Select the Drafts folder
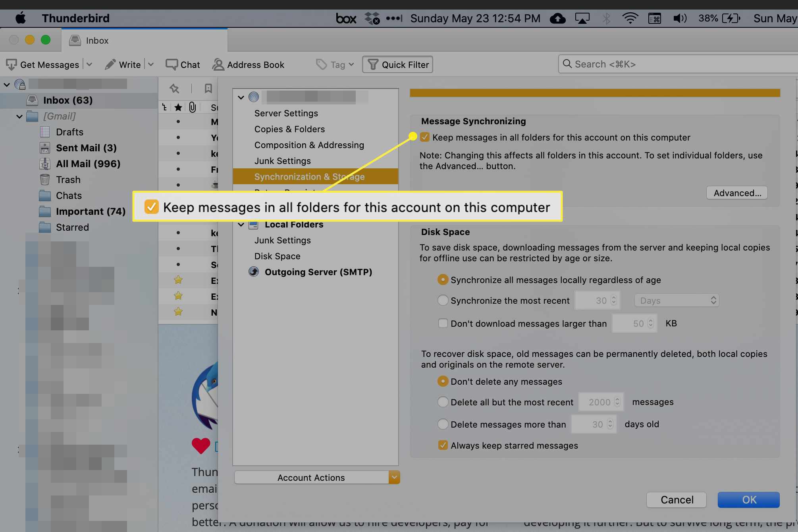The width and height of the screenshot is (798, 532). coord(69,132)
